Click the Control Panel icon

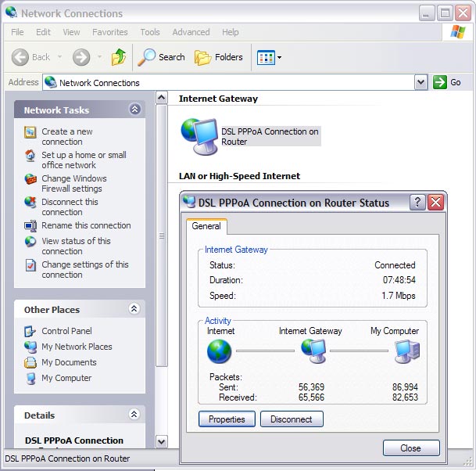pos(30,331)
